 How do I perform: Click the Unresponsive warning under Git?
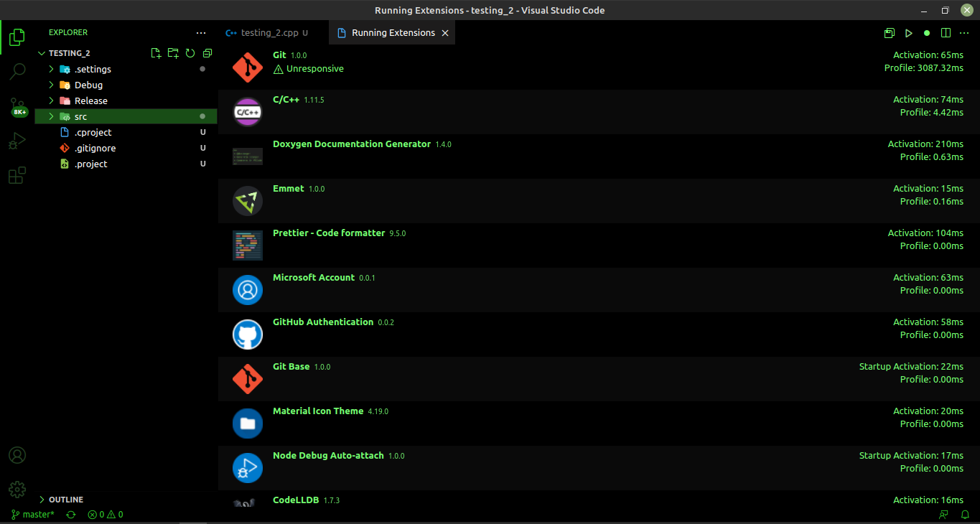click(309, 69)
